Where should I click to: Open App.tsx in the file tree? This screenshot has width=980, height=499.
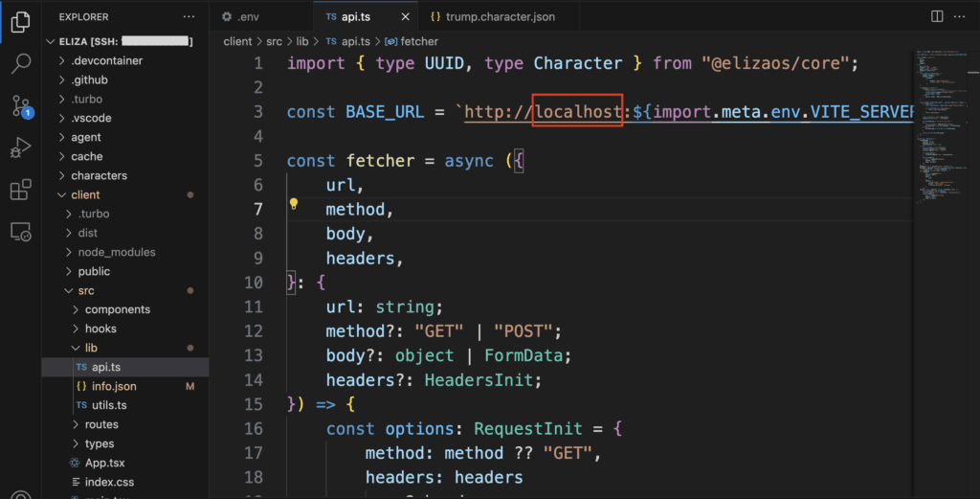tap(125, 463)
